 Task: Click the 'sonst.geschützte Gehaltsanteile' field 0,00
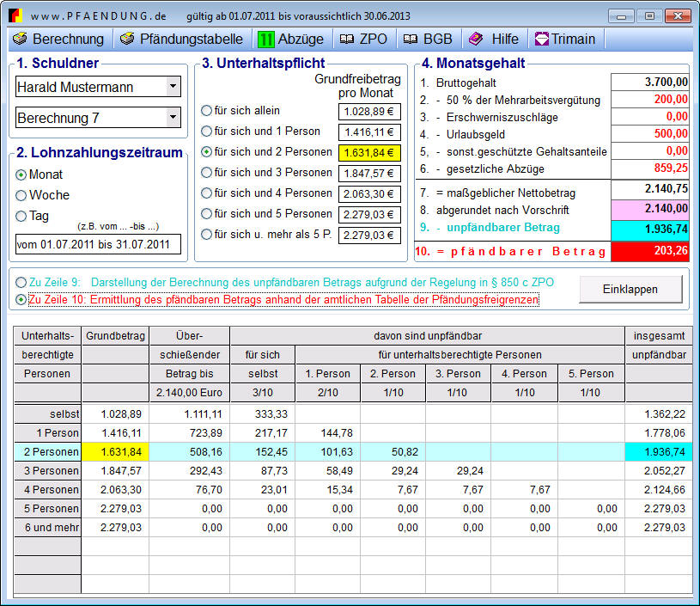click(649, 151)
